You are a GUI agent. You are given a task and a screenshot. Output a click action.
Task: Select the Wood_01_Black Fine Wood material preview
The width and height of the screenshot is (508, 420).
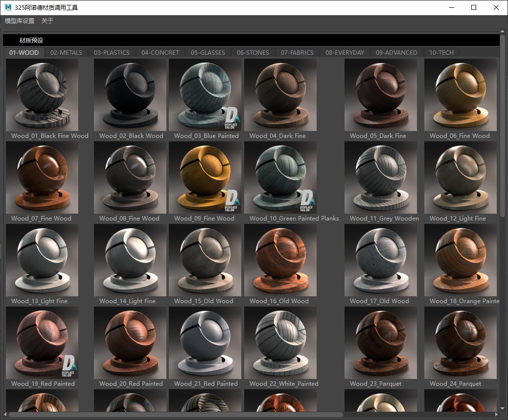pos(42,95)
